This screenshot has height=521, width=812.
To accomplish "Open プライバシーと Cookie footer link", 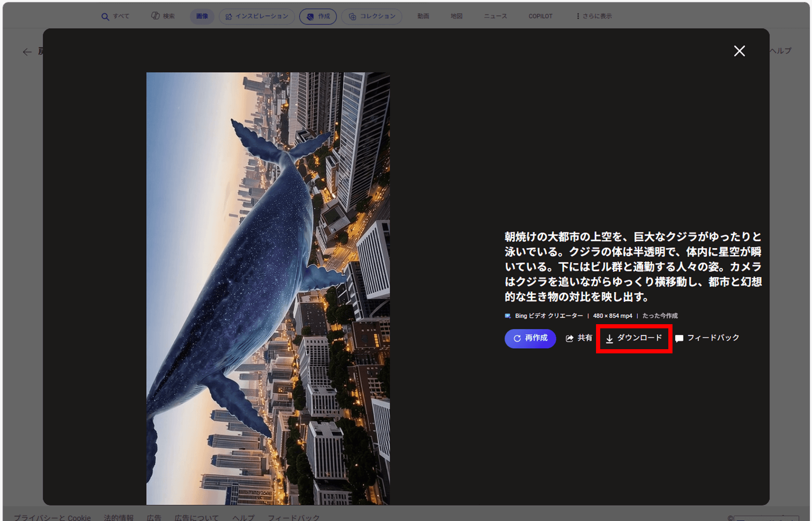I will pyautogui.click(x=52, y=517).
